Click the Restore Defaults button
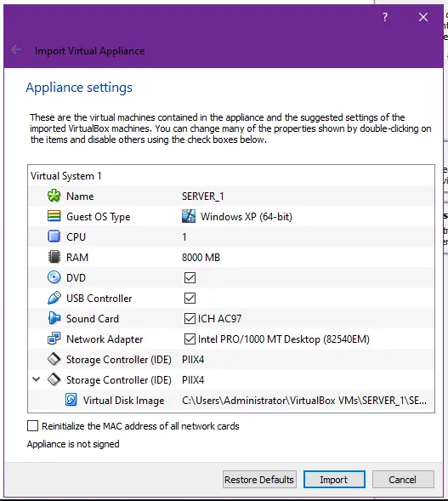This screenshot has width=448, height=501. (259, 479)
